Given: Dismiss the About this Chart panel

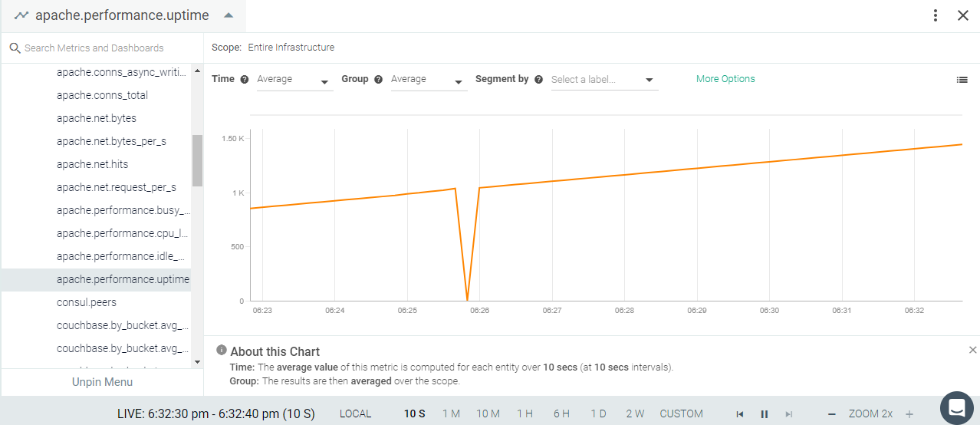Looking at the screenshot, I should (972, 350).
